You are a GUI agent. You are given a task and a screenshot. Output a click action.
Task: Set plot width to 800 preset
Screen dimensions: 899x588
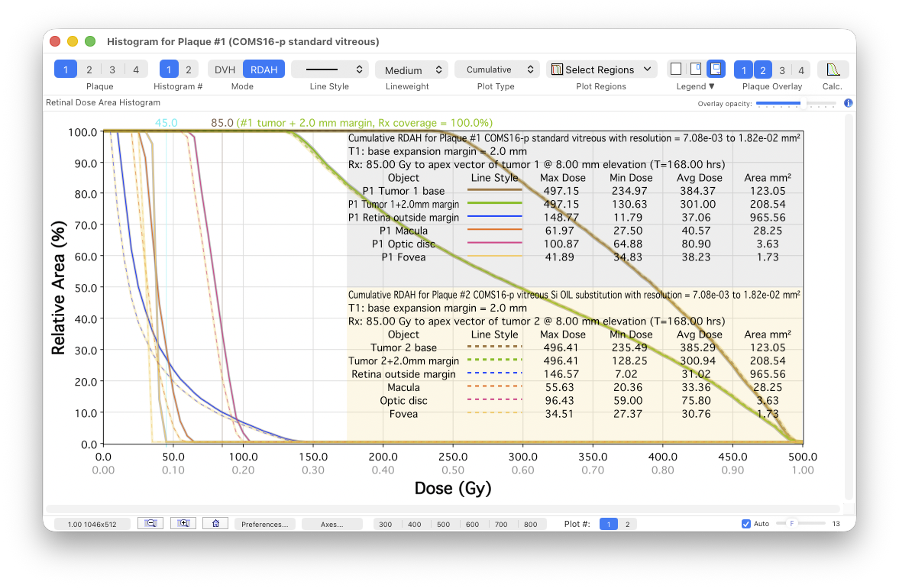[x=530, y=525]
